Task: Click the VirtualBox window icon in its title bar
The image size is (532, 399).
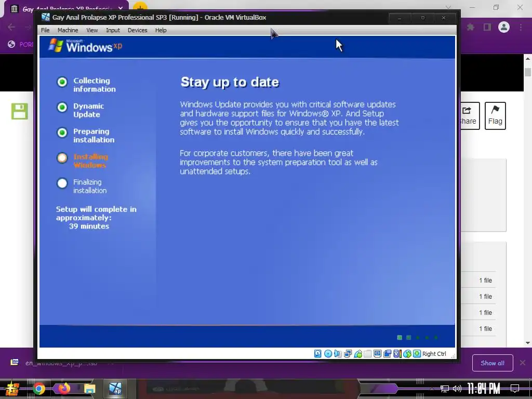Action: click(x=46, y=17)
